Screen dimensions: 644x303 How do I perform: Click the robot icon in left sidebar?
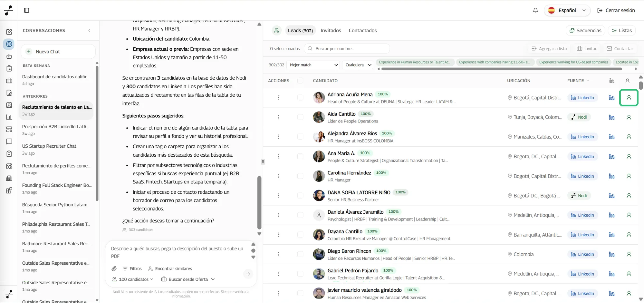click(x=9, y=56)
